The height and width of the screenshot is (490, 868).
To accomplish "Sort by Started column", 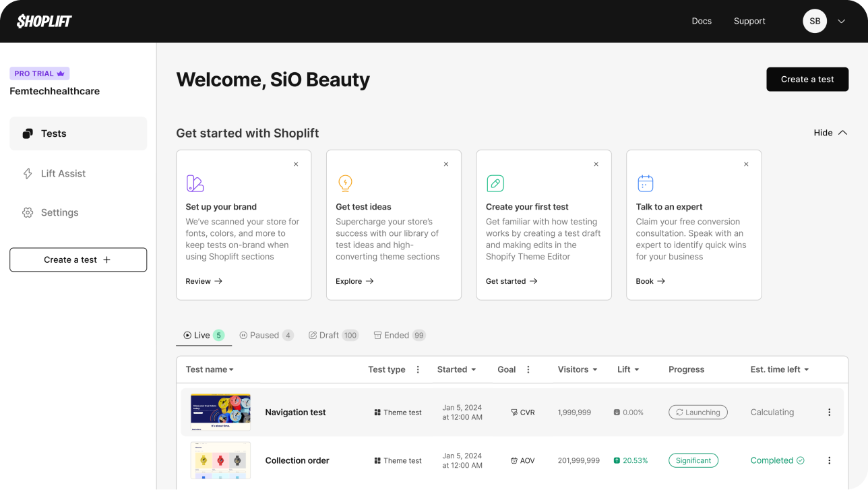I will pyautogui.click(x=457, y=369).
